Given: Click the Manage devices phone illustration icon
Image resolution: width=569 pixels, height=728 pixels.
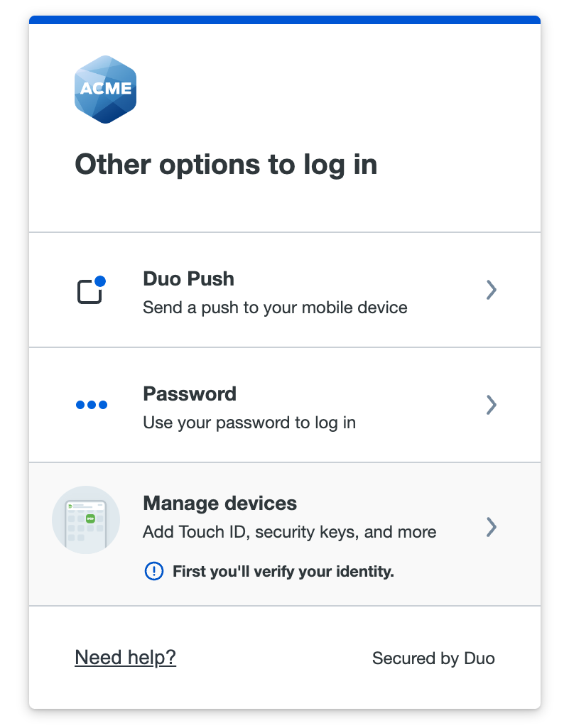Looking at the screenshot, I should tap(86, 520).
